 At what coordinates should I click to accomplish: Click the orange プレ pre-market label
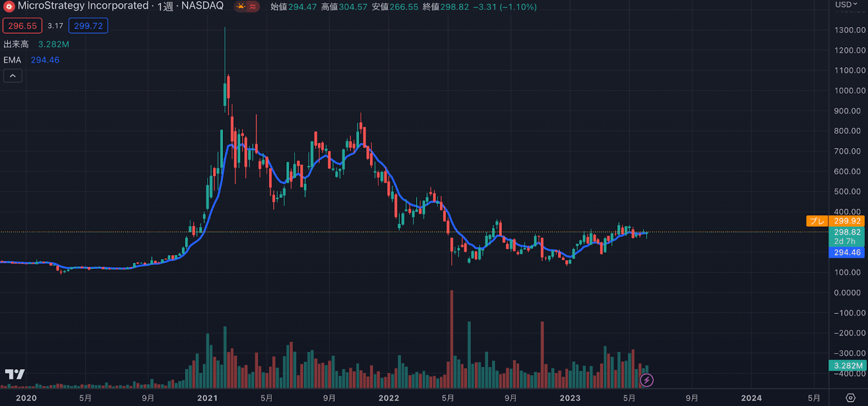(x=817, y=221)
